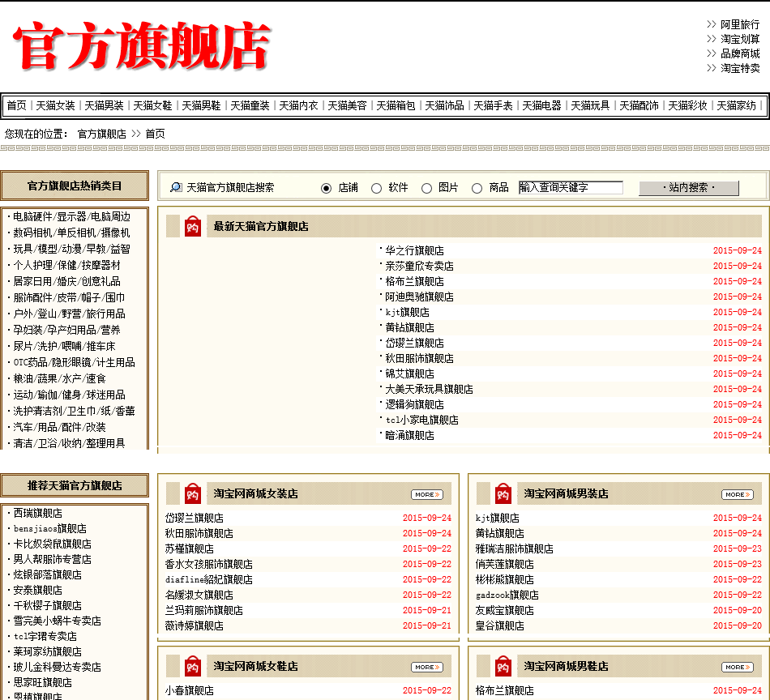Open 卡比奴袋鼠旗舰店 in recommended stores
Image resolution: width=770 pixels, height=700 pixels.
coord(52,544)
